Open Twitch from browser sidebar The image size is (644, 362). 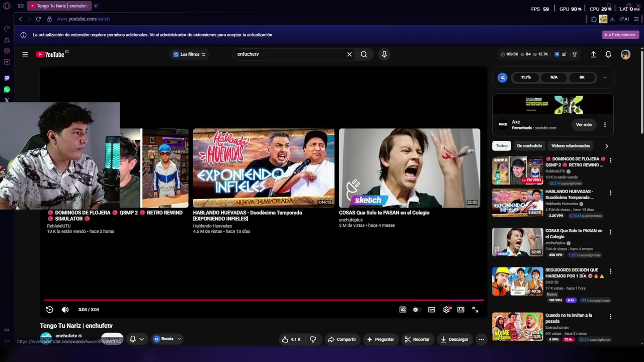tap(7, 78)
